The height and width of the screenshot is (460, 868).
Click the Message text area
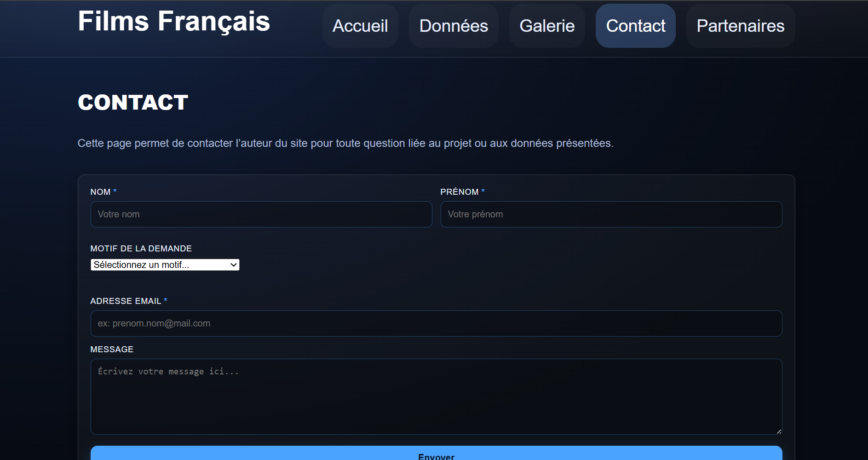[436, 396]
